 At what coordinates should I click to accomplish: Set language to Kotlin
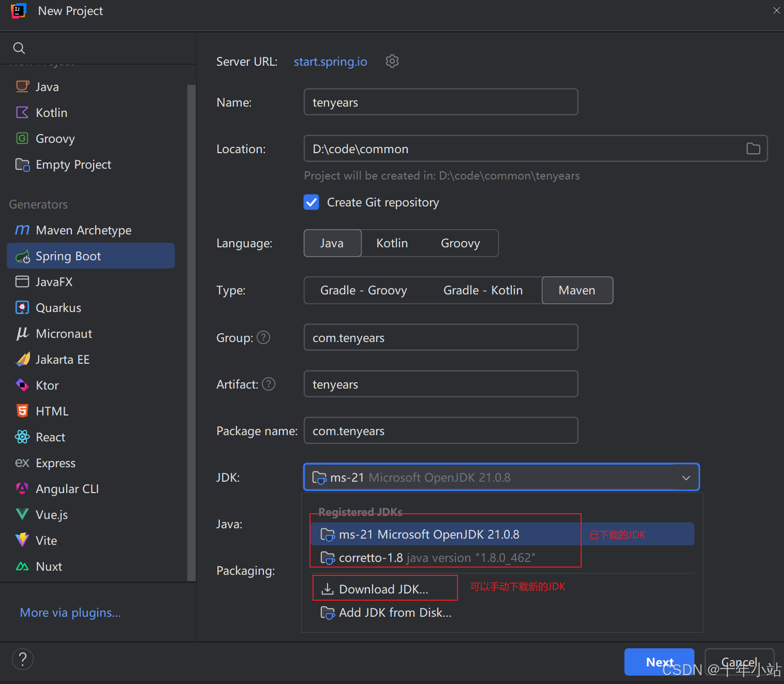point(392,243)
